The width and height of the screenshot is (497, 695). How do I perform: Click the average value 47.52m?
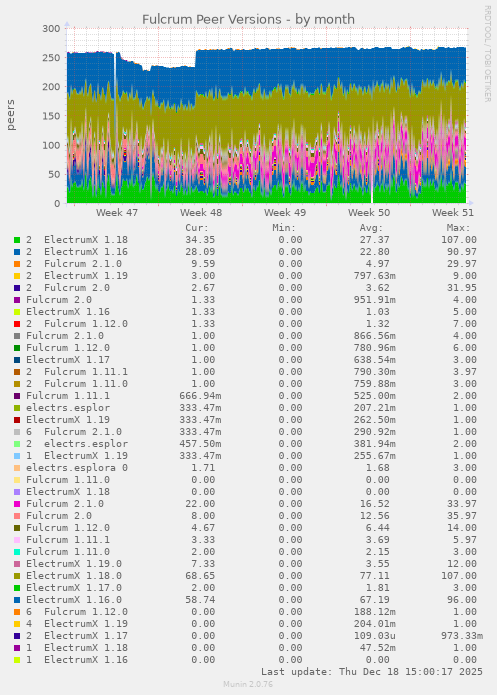click(378, 648)
